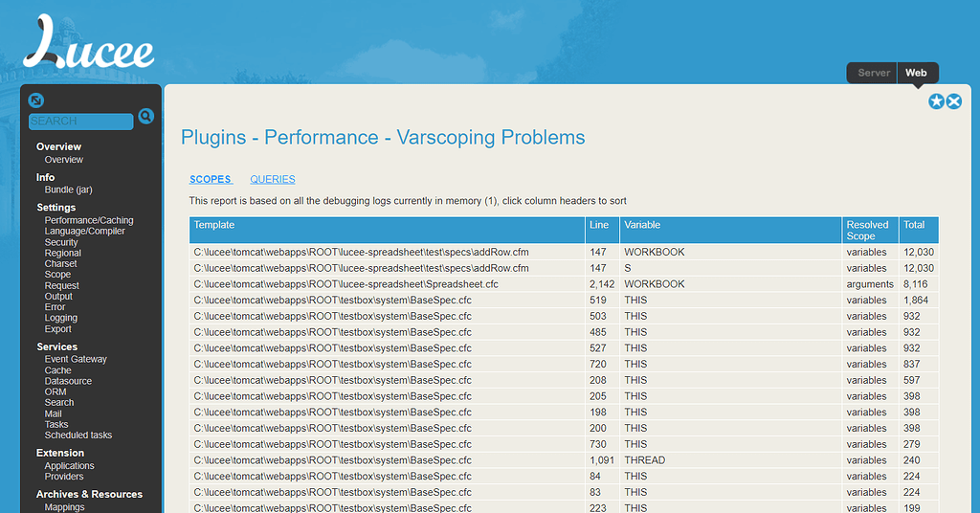980x513 pixels.
Task: Click the Lucee logo
Action: coord(88,41)
